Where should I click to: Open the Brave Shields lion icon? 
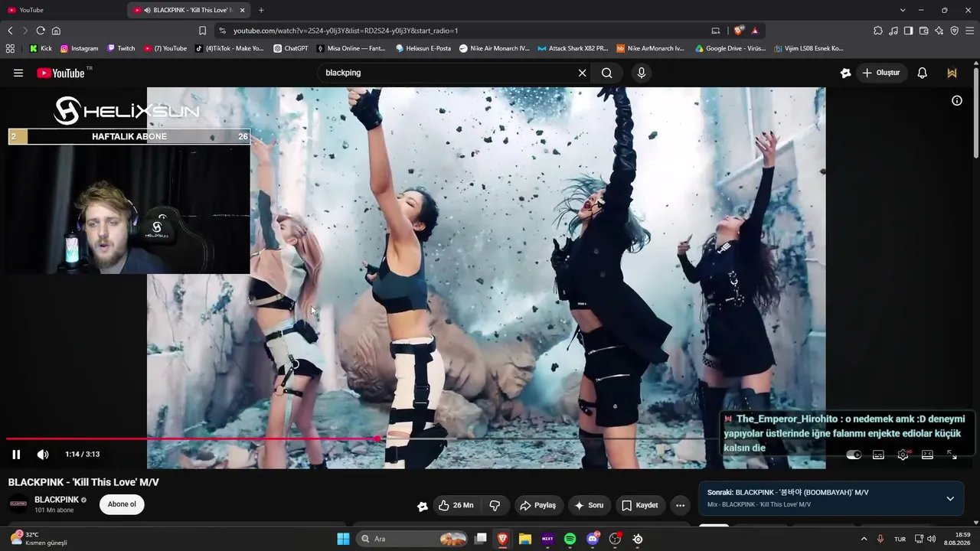739,31
